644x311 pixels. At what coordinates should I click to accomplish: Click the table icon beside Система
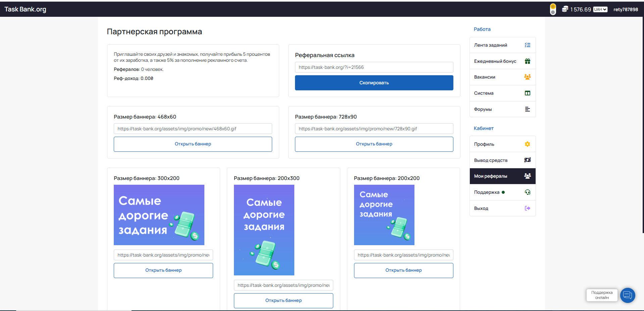pyautogui.click(x=527, y=93)
